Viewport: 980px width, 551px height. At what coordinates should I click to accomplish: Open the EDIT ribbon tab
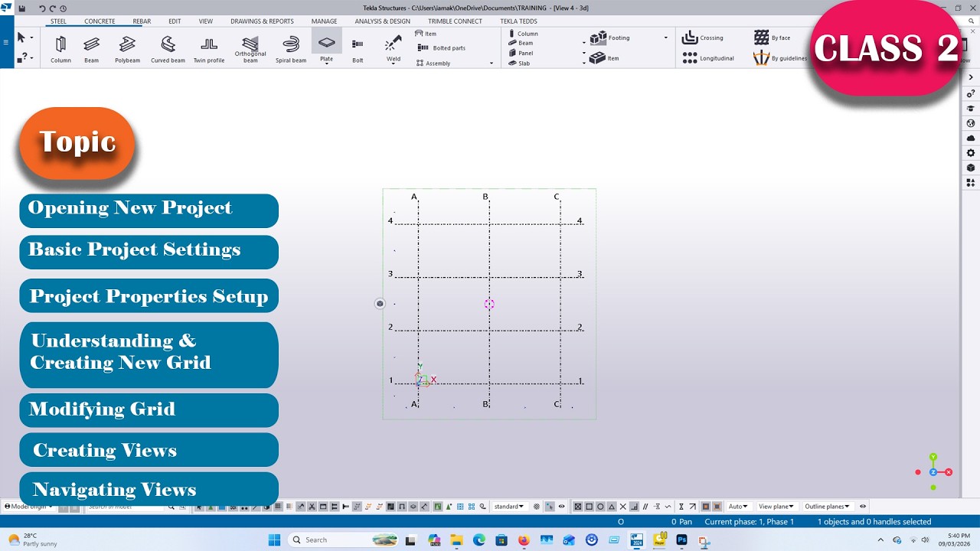pyautogui.click(x=175, y=21)
